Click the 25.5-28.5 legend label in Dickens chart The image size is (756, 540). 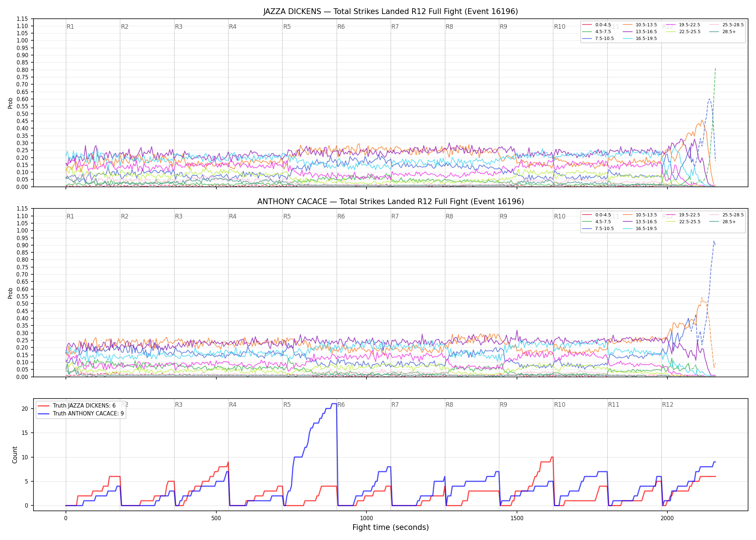tap(733, 25)
